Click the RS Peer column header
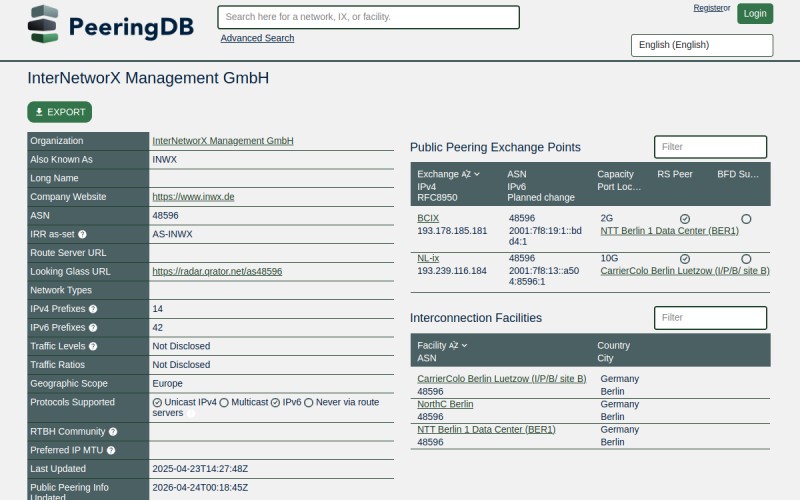 (674, 174)
